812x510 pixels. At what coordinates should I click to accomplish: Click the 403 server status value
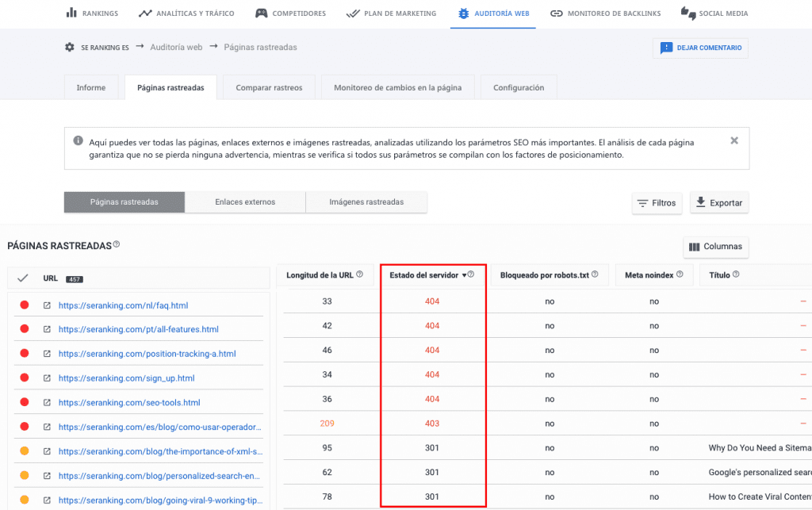(x=432, y=424)
